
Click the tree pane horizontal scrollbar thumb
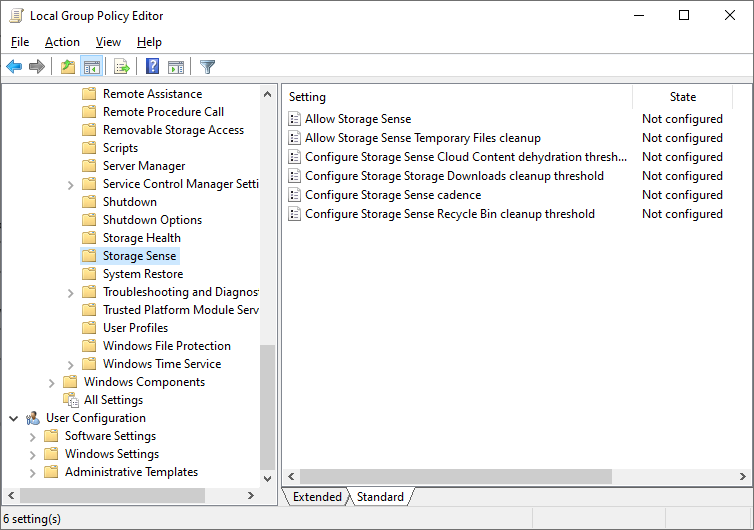point(113,495)
